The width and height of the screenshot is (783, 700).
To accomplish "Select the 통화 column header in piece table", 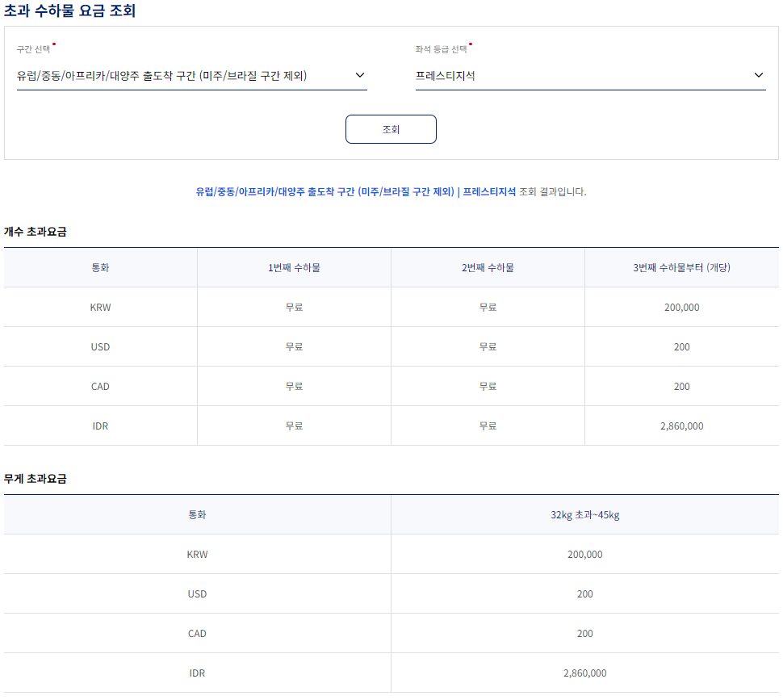I will (100, 266).
